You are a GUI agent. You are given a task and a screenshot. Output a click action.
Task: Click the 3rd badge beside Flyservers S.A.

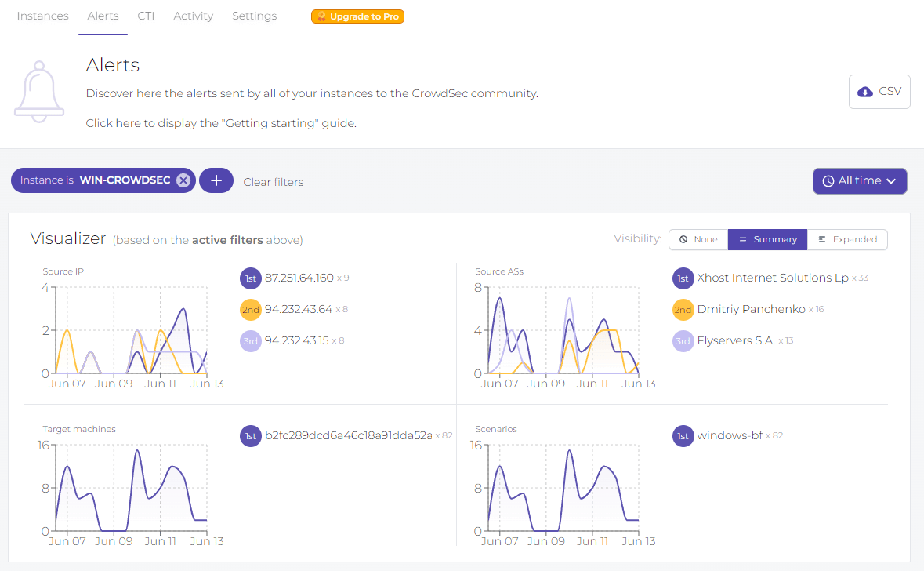click(x=683, y=340)
